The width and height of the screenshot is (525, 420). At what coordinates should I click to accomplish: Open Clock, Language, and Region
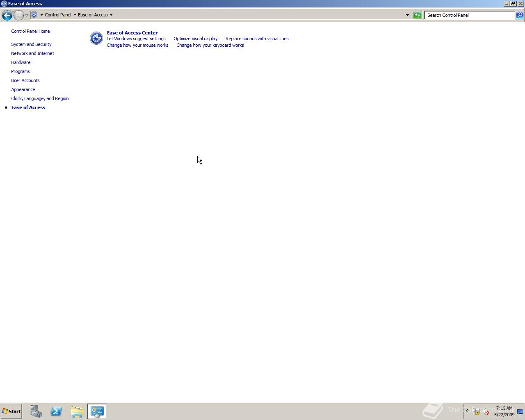40,98
